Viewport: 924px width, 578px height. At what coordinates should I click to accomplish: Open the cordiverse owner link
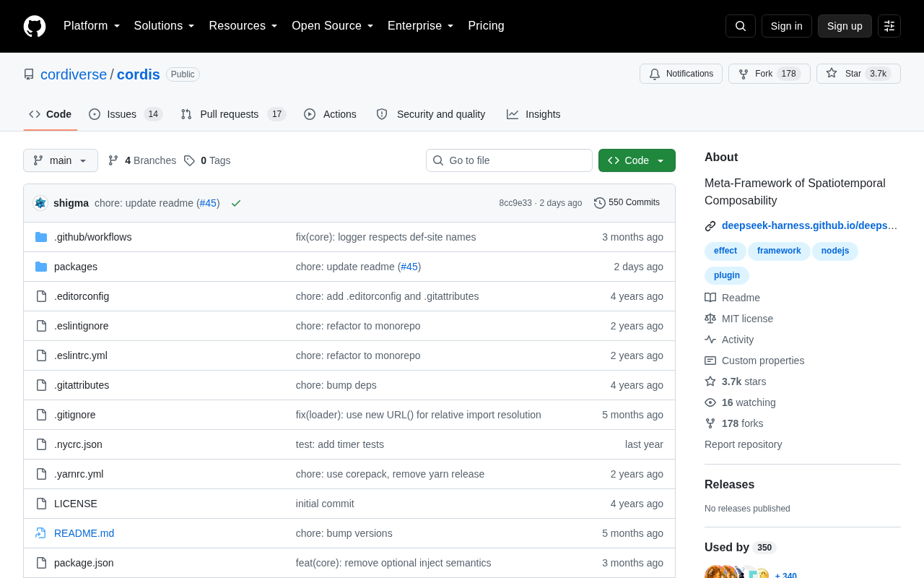pyautogui.click(x=74, y=74)
